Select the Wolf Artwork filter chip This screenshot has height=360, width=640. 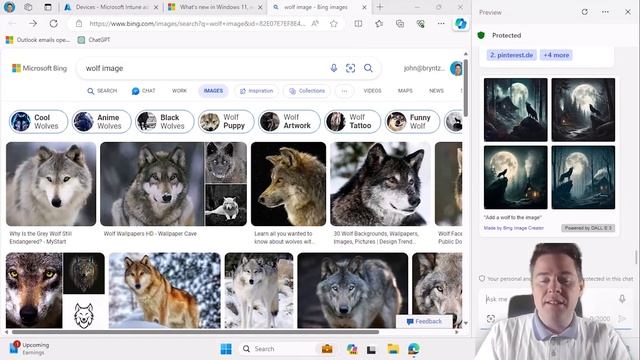click(289, 122)
